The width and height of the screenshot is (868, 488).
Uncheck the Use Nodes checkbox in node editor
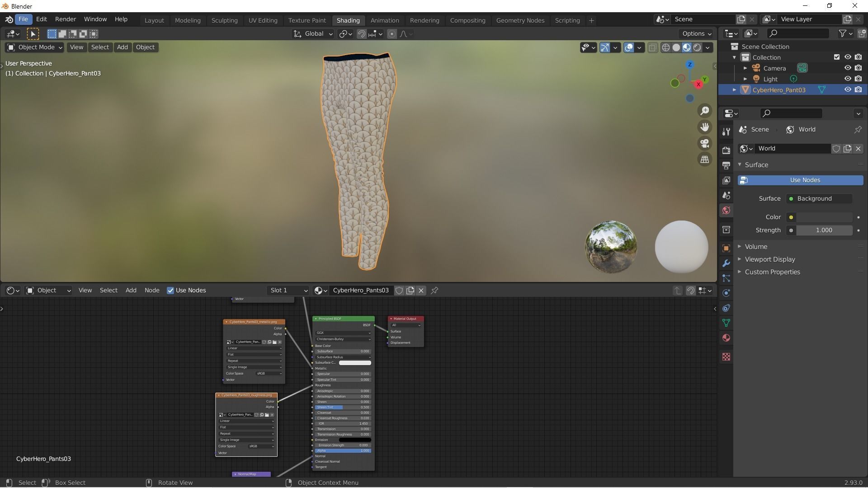tap(170, 291)
